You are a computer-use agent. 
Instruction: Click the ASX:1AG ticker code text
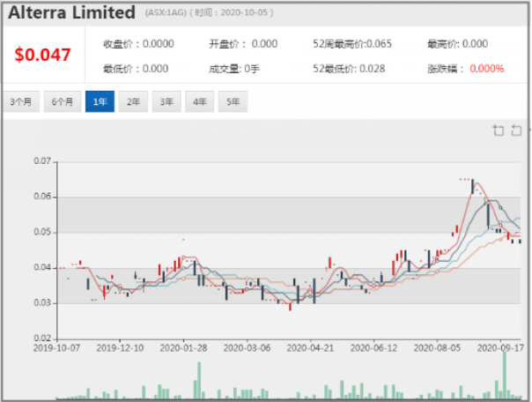point(166,13)
